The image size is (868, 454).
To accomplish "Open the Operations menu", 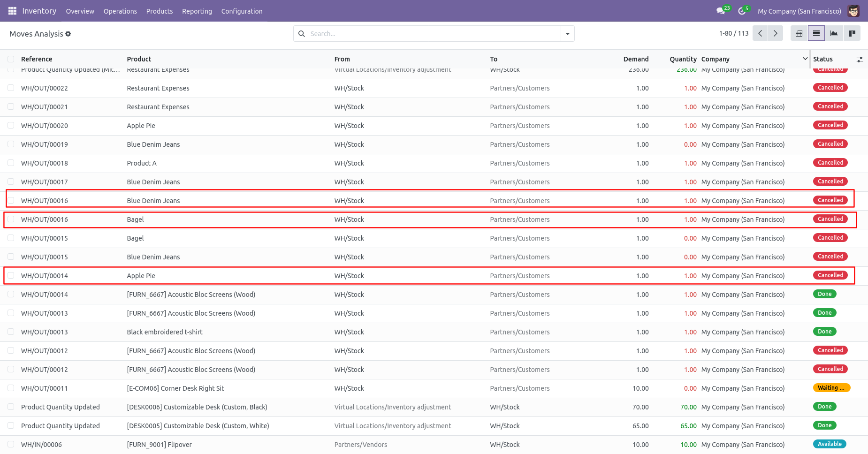I will pyautogui.click(x=120, y=11).
